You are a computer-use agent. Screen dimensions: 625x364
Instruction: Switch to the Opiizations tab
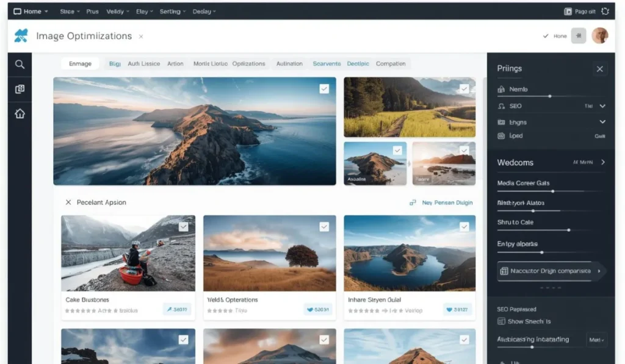click(x=249, y=64)
